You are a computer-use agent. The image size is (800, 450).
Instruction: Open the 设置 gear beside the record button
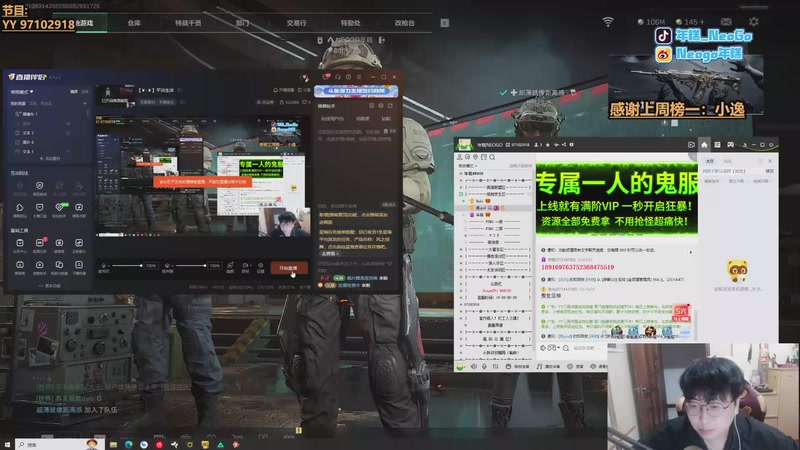pyautogui.click(x=260, y=267)
